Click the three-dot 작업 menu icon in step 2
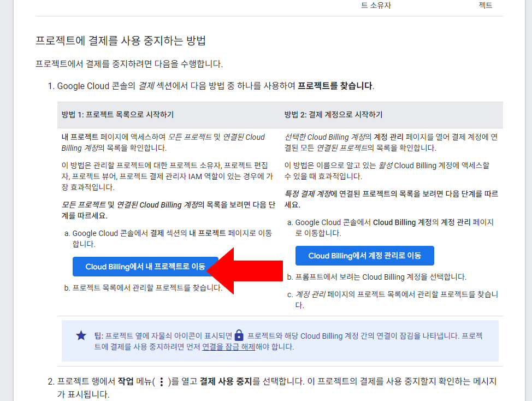532x401 pixels. 162,382
